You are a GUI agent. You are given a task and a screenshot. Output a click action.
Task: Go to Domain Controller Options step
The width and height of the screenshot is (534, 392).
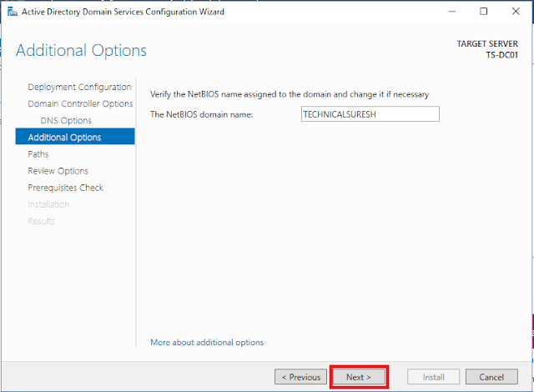click(x=80, y=103)
